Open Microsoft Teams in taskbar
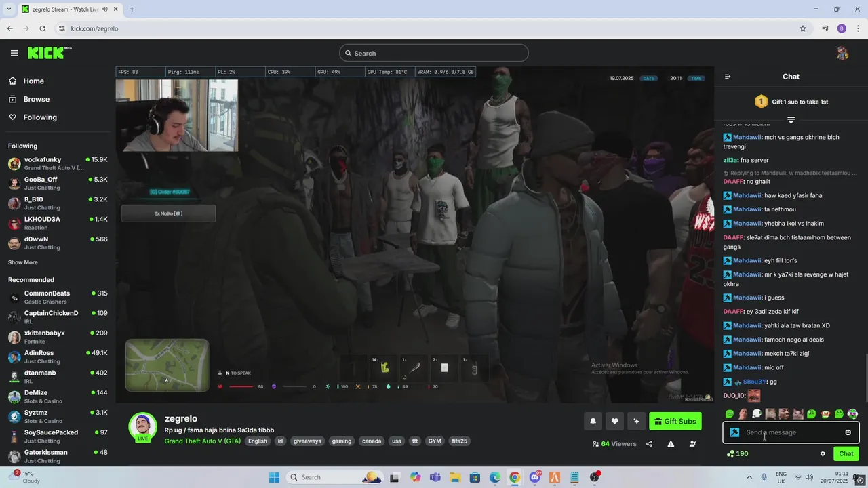This screenshot has width=868, height=488. click(435, 477)
